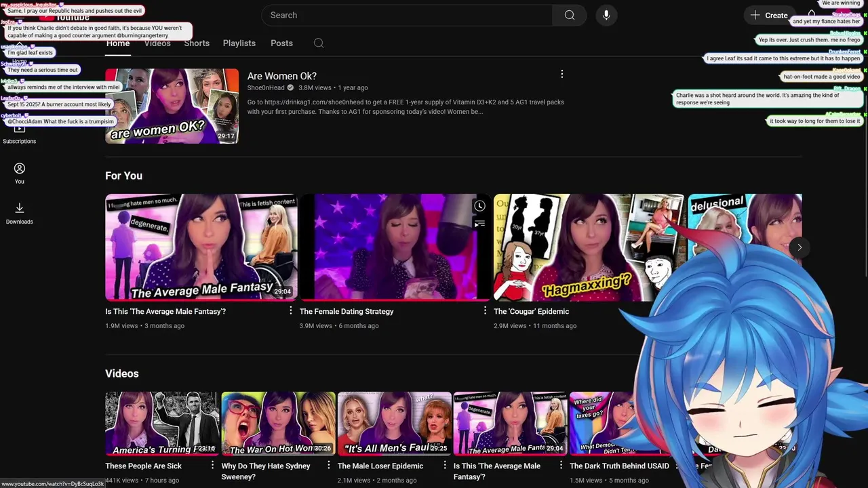Open These People Are Sick title
The width and height of the screenshot is (868, 488).
click(144, 466)
